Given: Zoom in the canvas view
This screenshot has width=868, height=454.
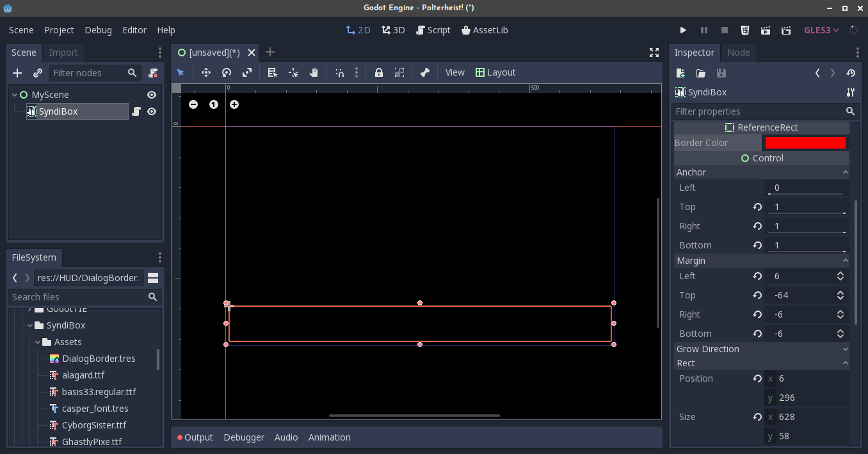Looking at the screenshot, I should 234,104.
